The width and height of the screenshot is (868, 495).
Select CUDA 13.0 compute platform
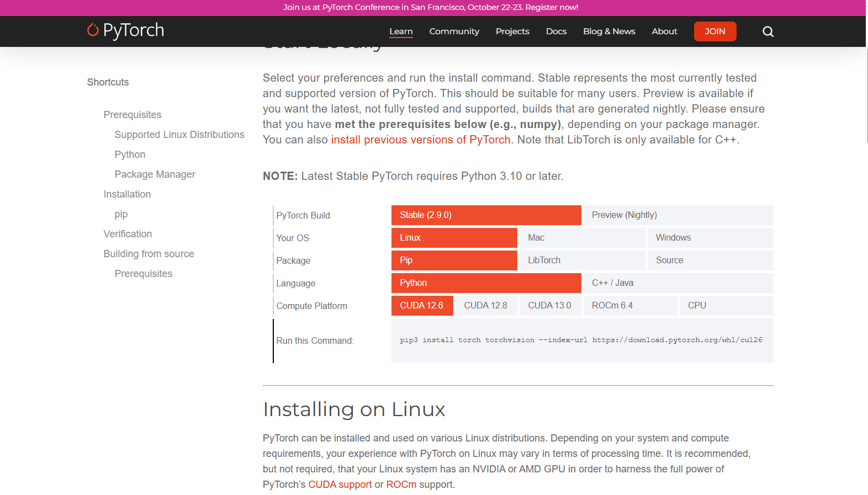click(551, 306)
